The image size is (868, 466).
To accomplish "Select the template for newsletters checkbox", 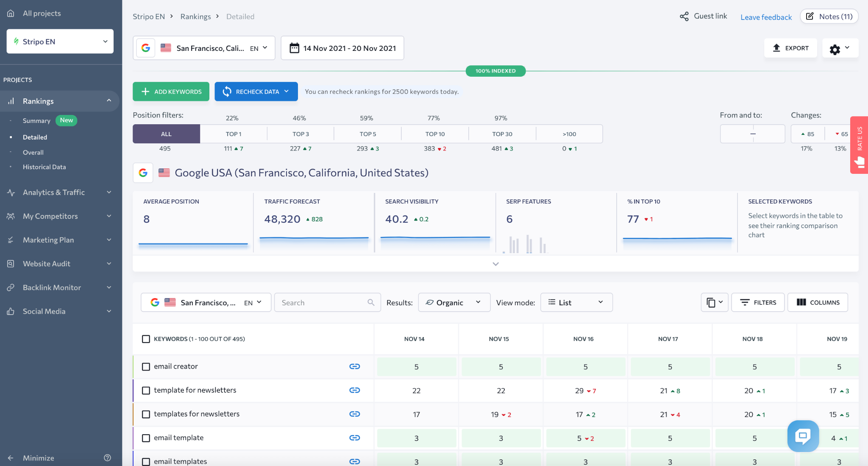I will pyautogui.click(x=146, y=390).
